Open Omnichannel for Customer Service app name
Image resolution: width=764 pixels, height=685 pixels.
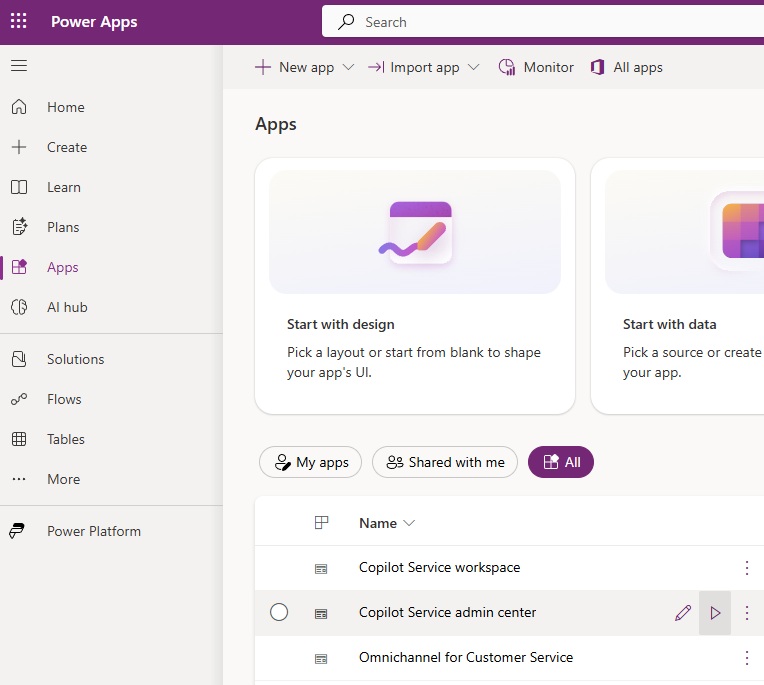click(x=466, y=657)
